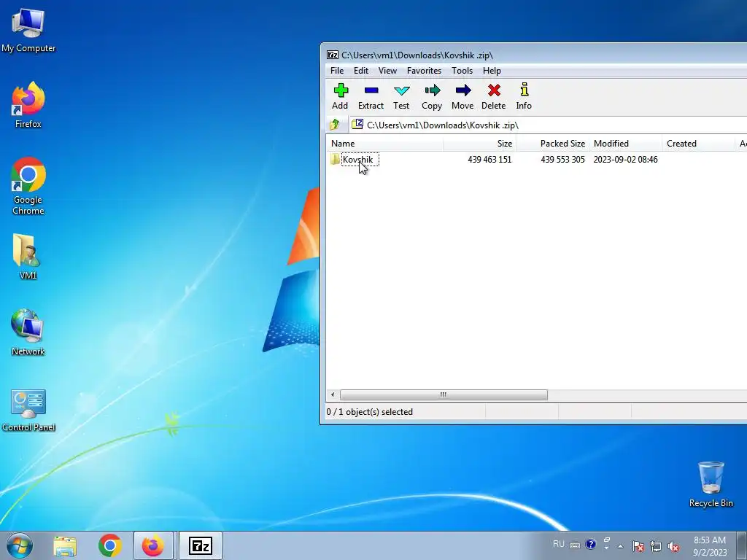Run the Test archive tool
Screen dimensions: 747x560
click(x=401, y=97)
